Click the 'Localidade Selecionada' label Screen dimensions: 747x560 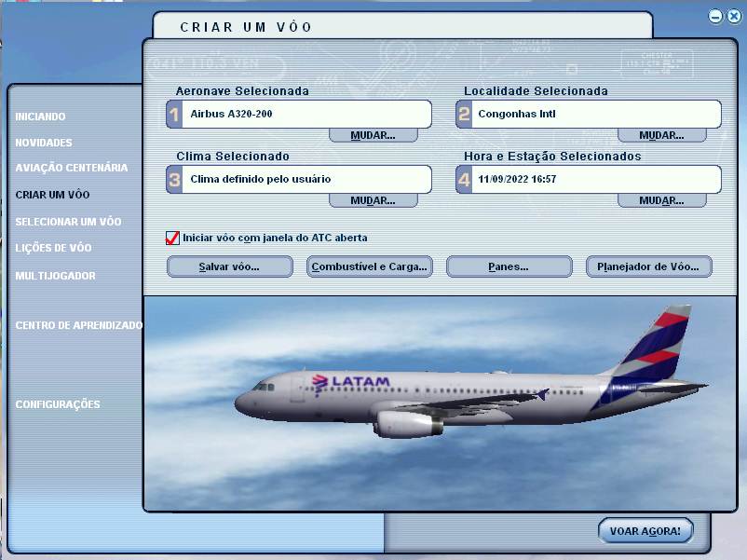coord(536,91)
